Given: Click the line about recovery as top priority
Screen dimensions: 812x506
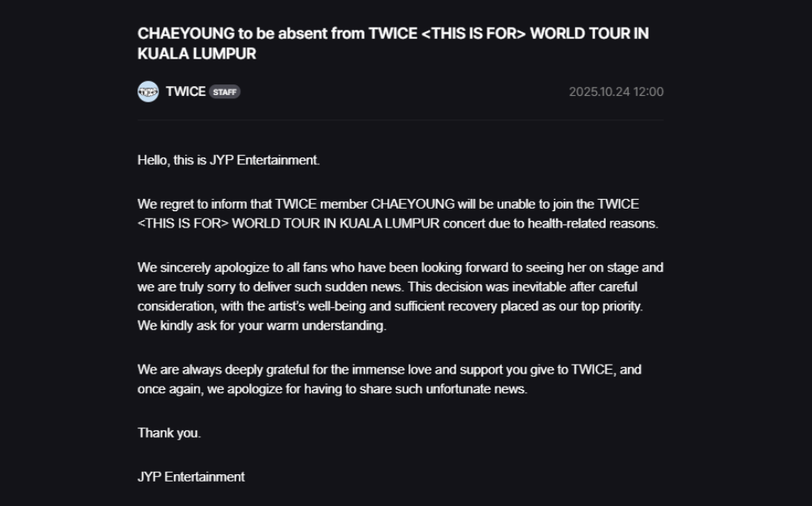Looking at the screenshot, I should pyautogui.click(x=390, y=306).
